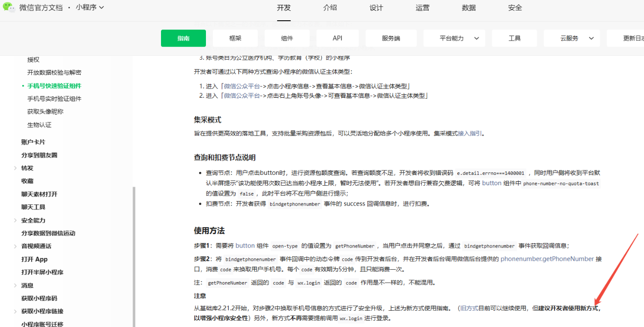Screen dimensions: 644x327
Task: Open 手机号实时验证组件 in the sidebar
Action: point(54,99)
